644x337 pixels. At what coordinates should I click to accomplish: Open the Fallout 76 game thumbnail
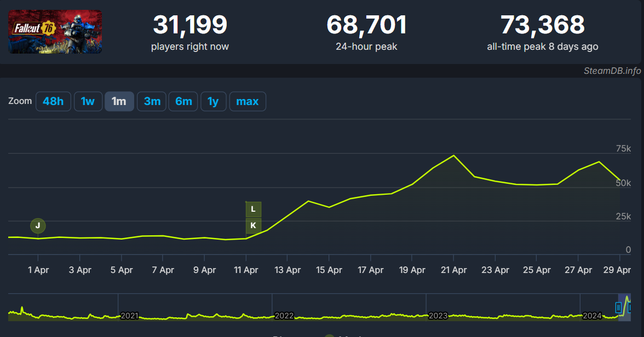pos(55,32)
